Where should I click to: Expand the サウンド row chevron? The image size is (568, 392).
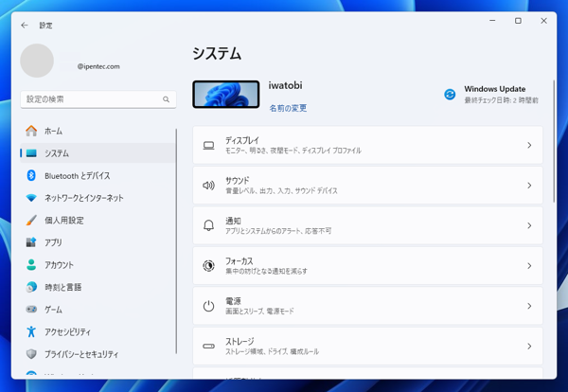(x=529, y=186)
